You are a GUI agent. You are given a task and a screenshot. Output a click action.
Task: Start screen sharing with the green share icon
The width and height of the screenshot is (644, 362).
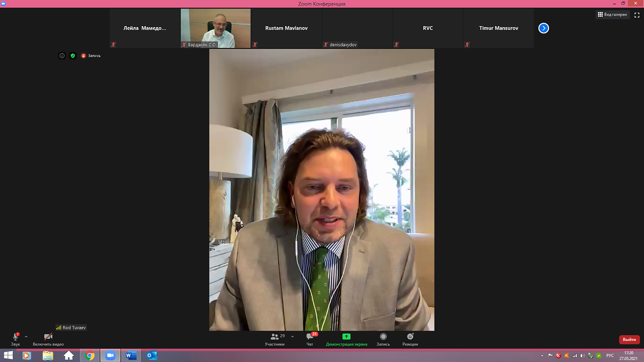coord(346,337)
